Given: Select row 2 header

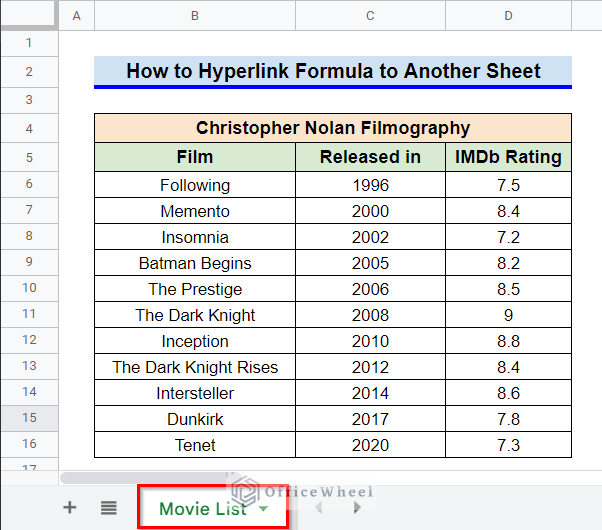Looking at the screenshot, I should [29, 72].
